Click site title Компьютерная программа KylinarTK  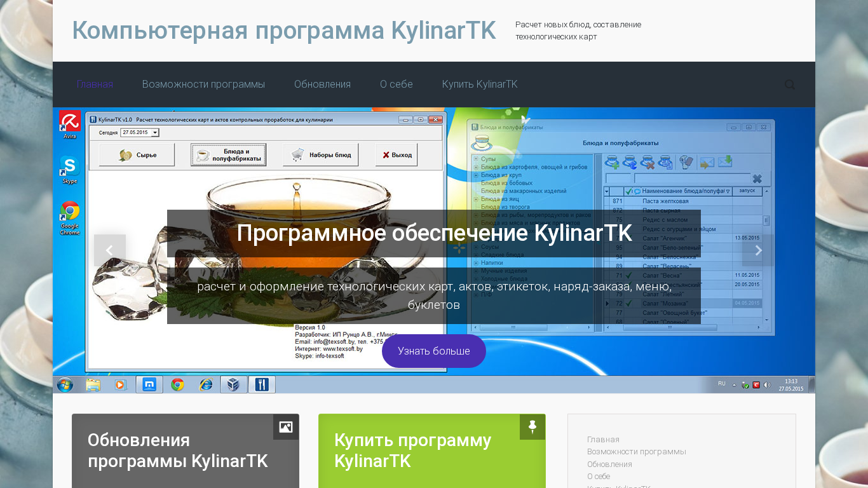tap(283, 30)
